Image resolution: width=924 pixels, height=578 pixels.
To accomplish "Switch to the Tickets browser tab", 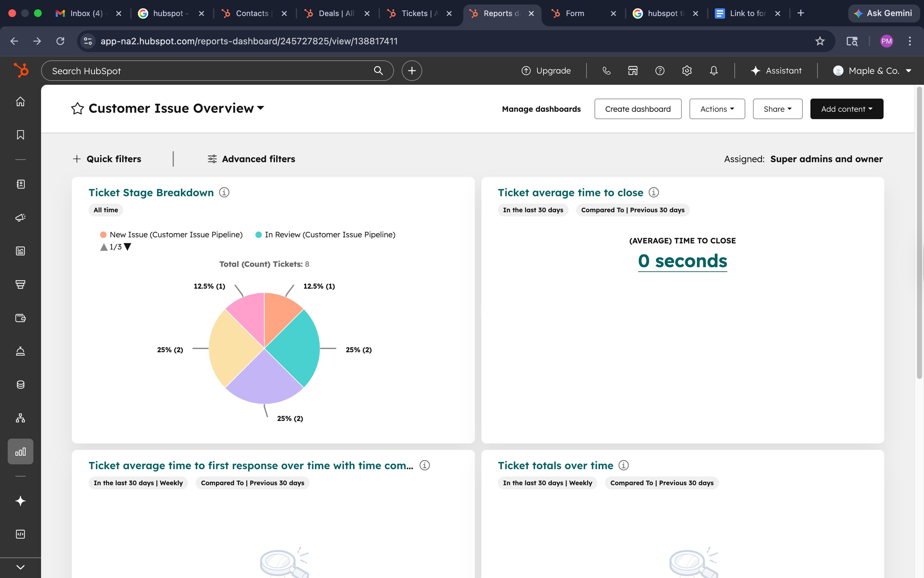I will pos(420,13).
